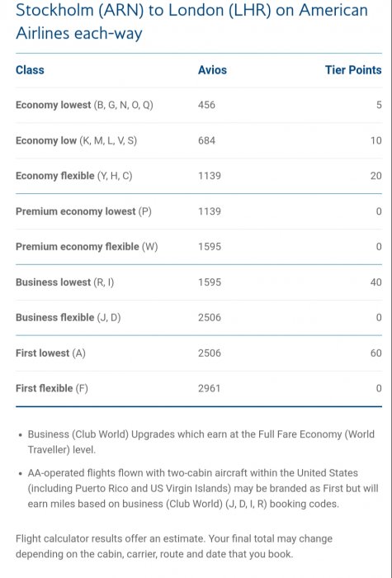The image size is (392, 578).
Task: Click the Tier Points column header
Action: (x=353, y=70)
